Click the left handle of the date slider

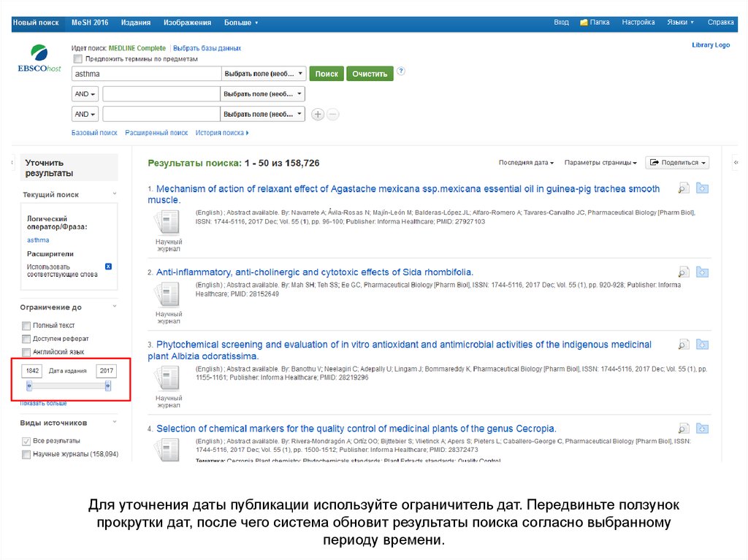(29, 386)
